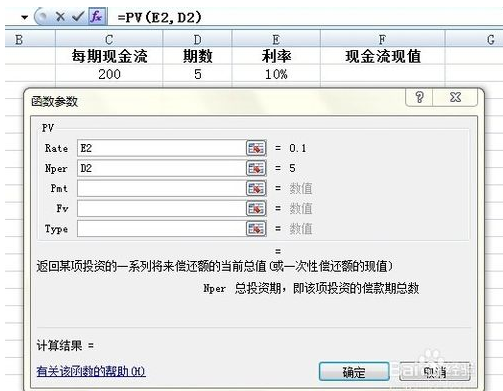Click into the Rate input field
Screen dimensions: 503x391
162,148
